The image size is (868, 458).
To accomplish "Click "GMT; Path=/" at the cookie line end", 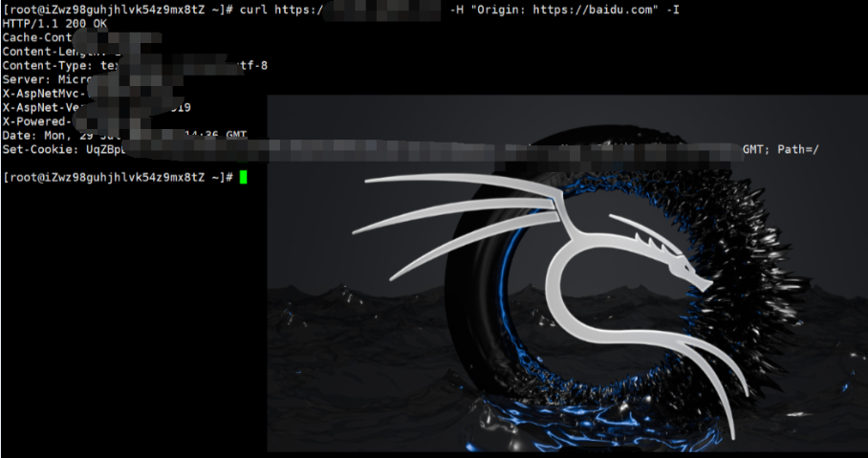I will [781, 149].
